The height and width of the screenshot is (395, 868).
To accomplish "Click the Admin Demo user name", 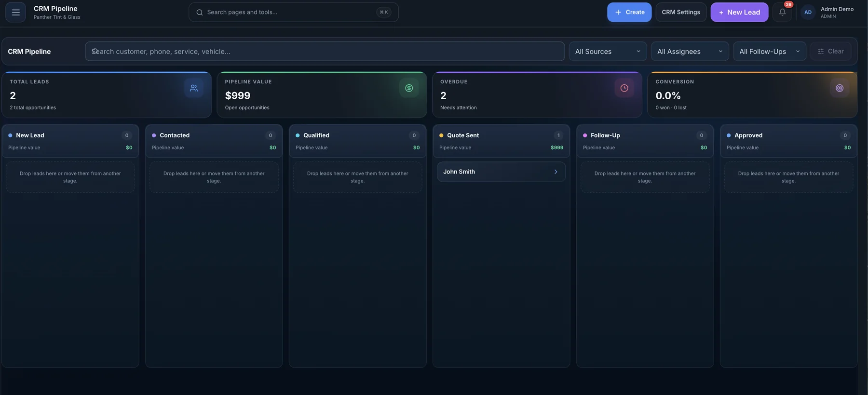I will (837, 9).
